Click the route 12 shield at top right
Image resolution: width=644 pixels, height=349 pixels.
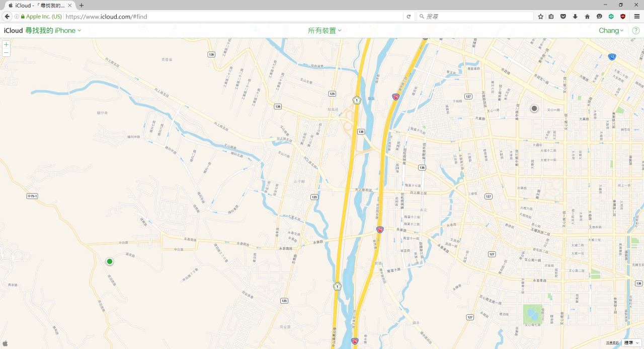point(612,57)
